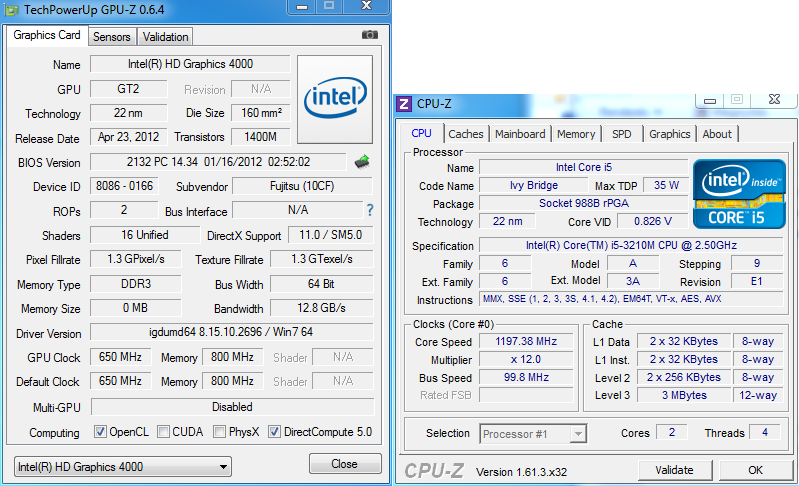Screen dimensions: 799x486
Task: Click the OK button in CPU-Z
Action: pyautogui.click(x=755, y=470)
